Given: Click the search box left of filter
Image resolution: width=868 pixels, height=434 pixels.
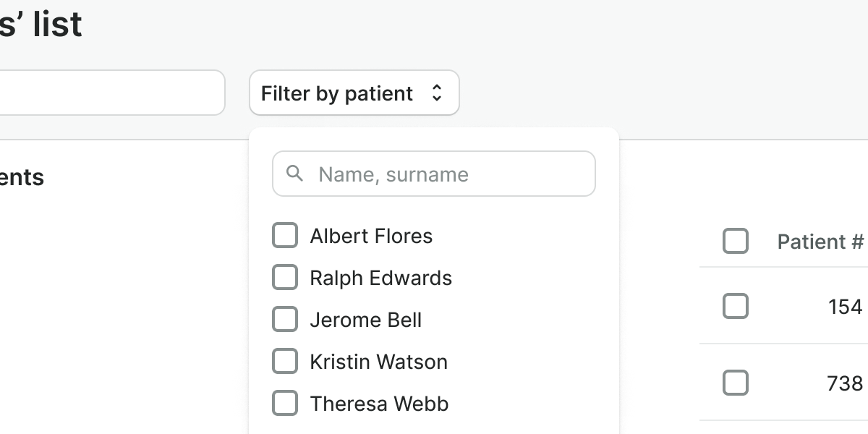Looking at the screenshot, I should point(109,93).
